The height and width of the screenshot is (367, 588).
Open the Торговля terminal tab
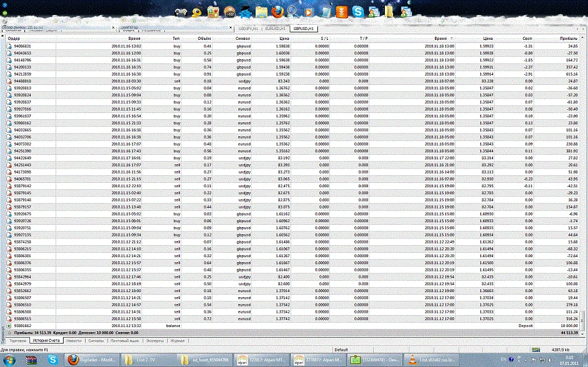pos(18,341)
